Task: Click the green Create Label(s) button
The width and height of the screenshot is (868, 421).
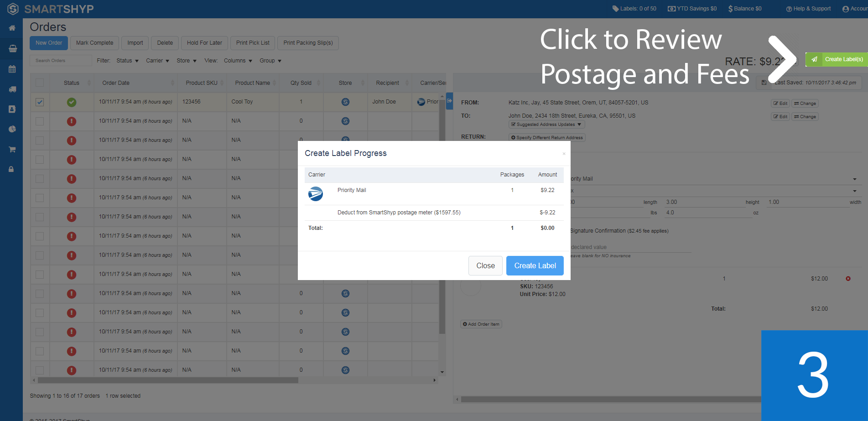Action: [x=837, y=59]
